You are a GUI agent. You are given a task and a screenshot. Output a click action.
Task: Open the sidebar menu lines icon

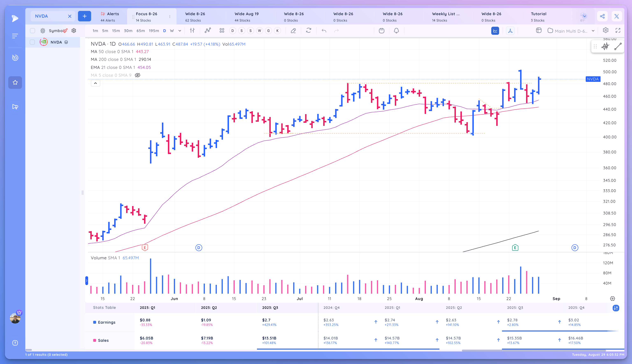15,36
